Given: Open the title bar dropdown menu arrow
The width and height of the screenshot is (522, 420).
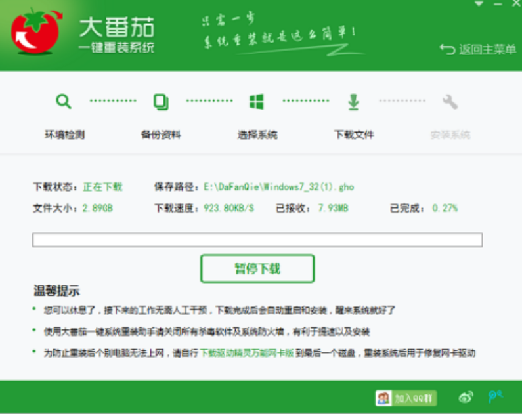Looking at the screenshot, I should point(479,4).
